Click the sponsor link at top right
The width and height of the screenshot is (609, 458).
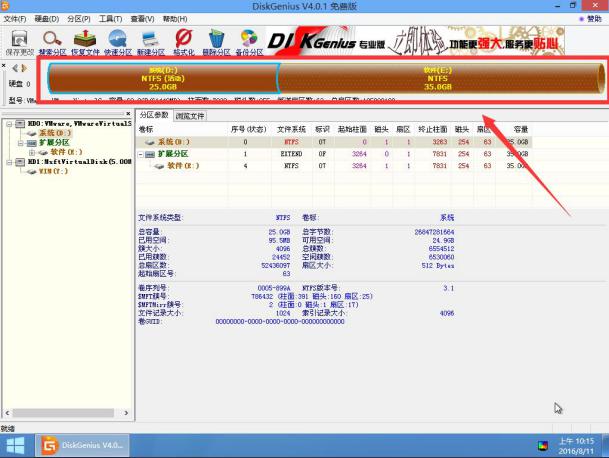(x=590, y=19)
